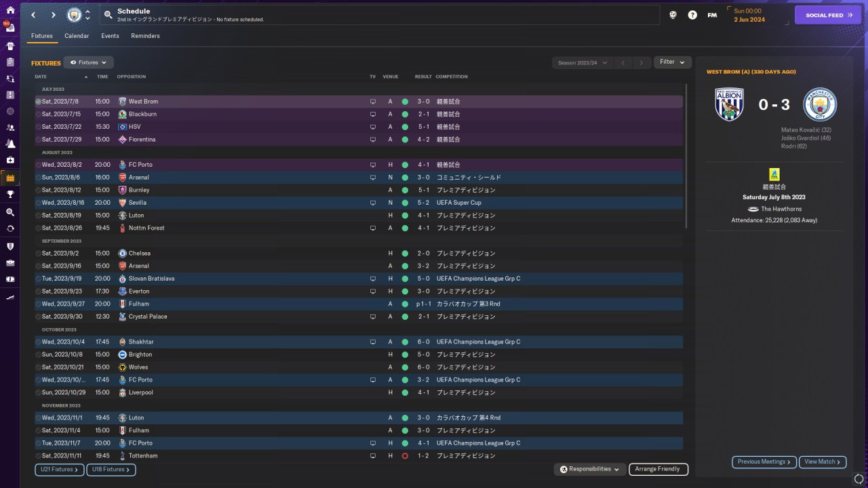Switch to the Calendar tab

77,36
